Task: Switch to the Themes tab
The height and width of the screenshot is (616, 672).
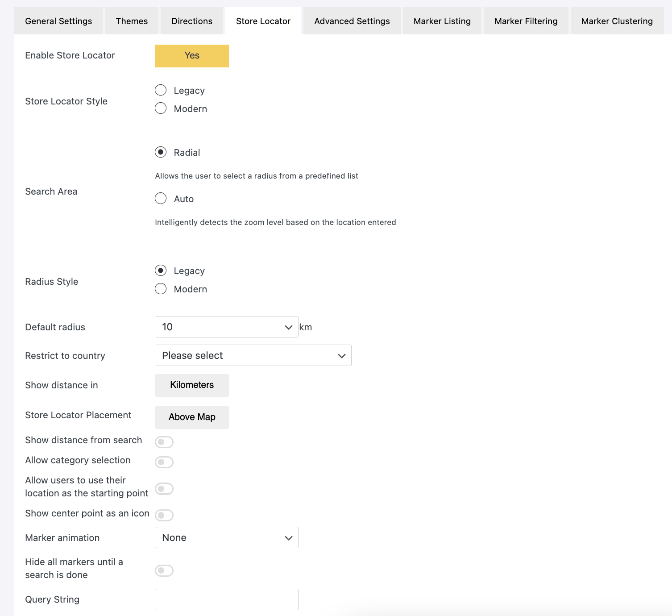Action: click(132, 21)
